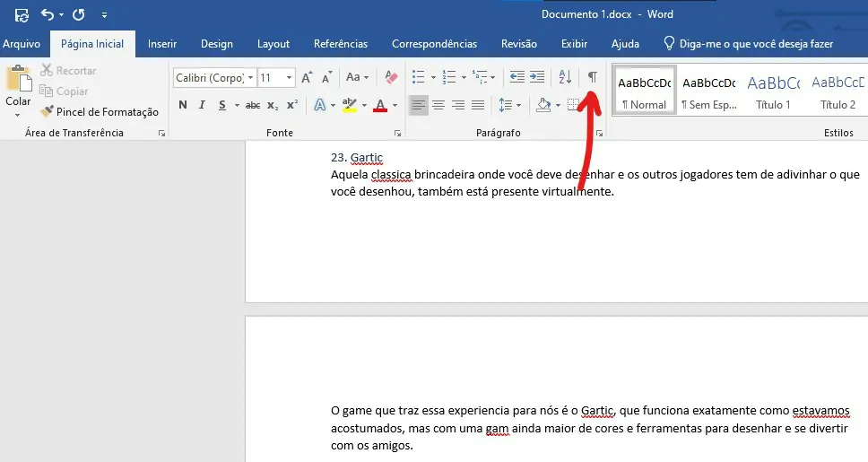The height and width of the screenshot is (462, 868).
Task: Toggle underline (S) formatting
Action: [x=222, y=105]
